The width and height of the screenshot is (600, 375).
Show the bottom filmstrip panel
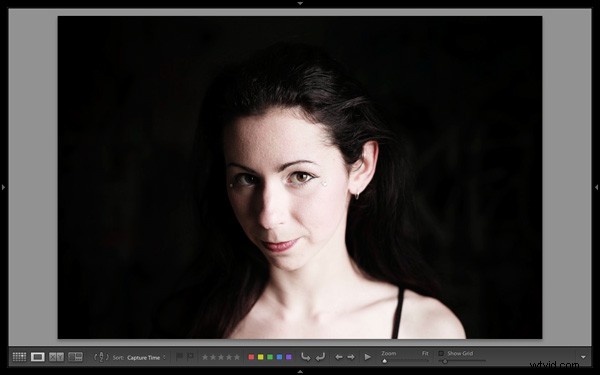(300, 372)
